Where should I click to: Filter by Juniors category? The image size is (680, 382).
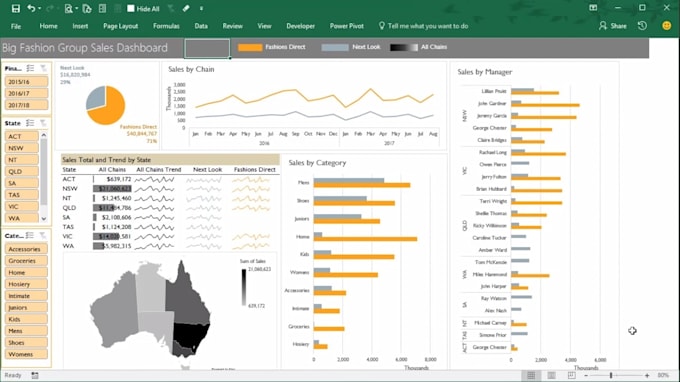tap(26, 307)
